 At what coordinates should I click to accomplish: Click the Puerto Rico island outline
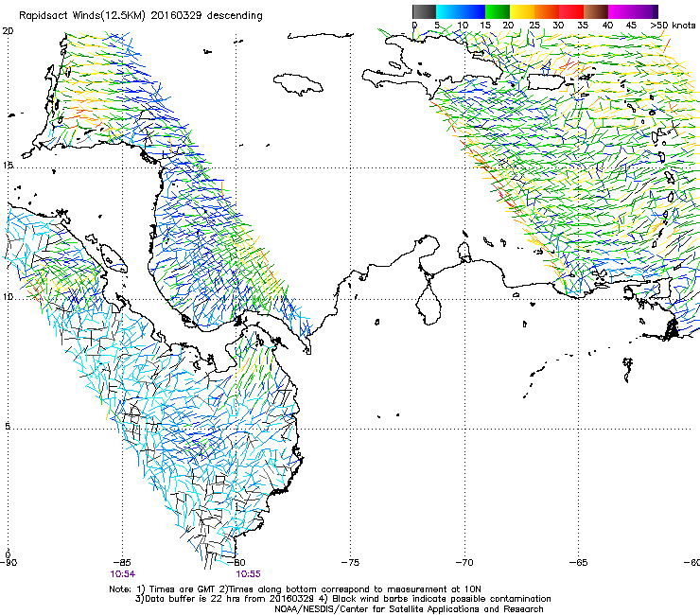547,81
